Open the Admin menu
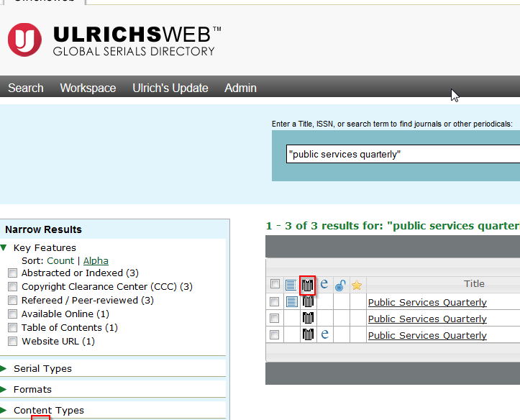 pos(240,88)
